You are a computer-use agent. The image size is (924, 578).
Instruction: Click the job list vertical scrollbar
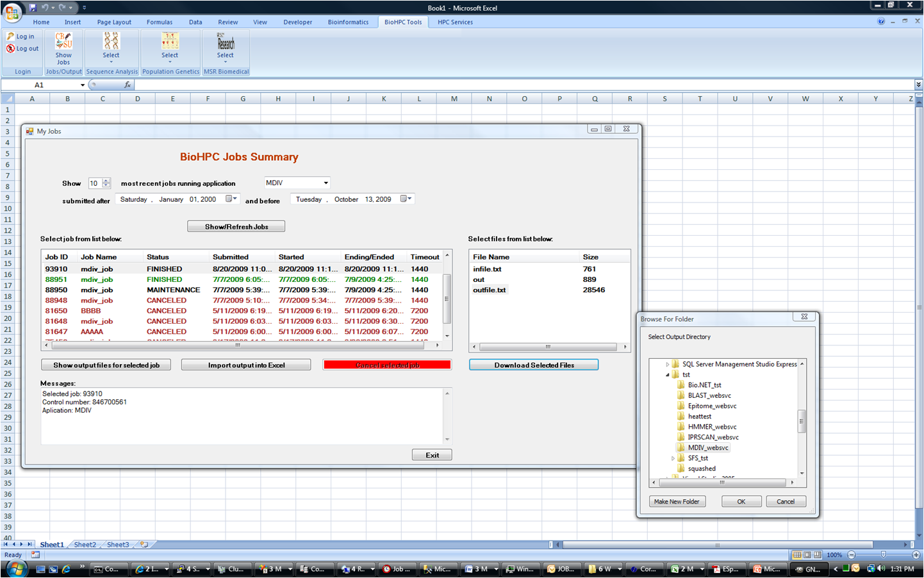[x=447, y=298]
